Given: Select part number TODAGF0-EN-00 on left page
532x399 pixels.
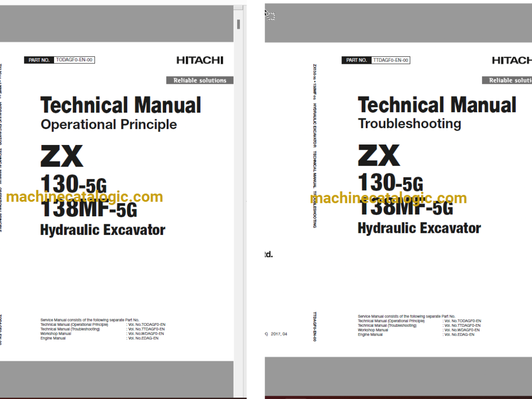Looking at the screenshot, I should pyautogui.click(x=74, y=60).
